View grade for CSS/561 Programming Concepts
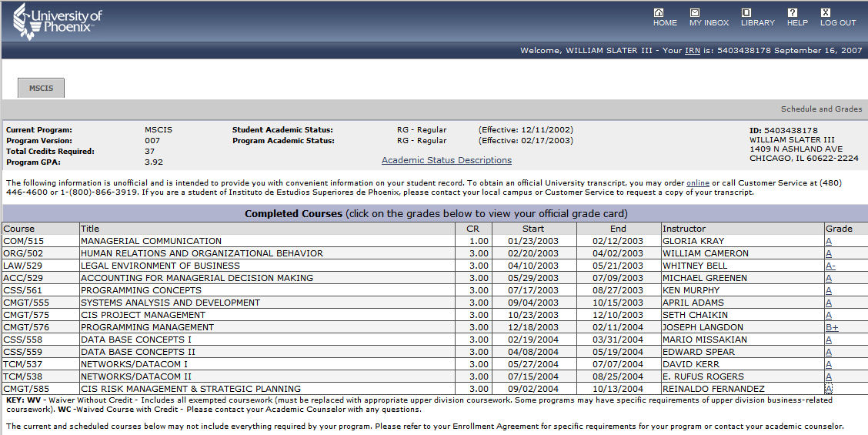Viewport: 868px width, 435px height. coord(829,290)
